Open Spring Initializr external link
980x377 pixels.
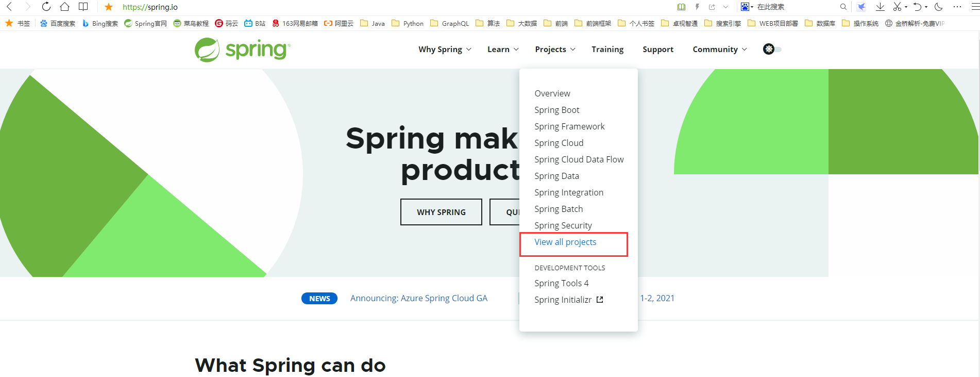pos(569,300)
